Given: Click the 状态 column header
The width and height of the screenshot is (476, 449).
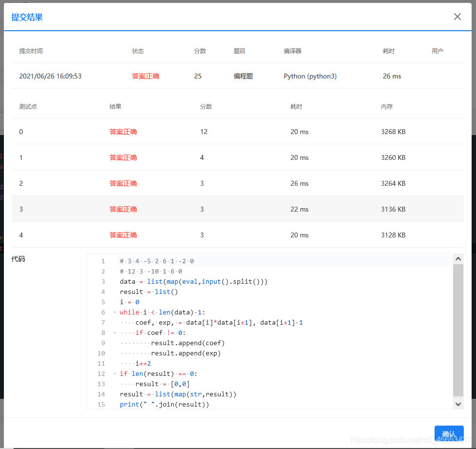Looking at the screenshot, I should [138, 51].
